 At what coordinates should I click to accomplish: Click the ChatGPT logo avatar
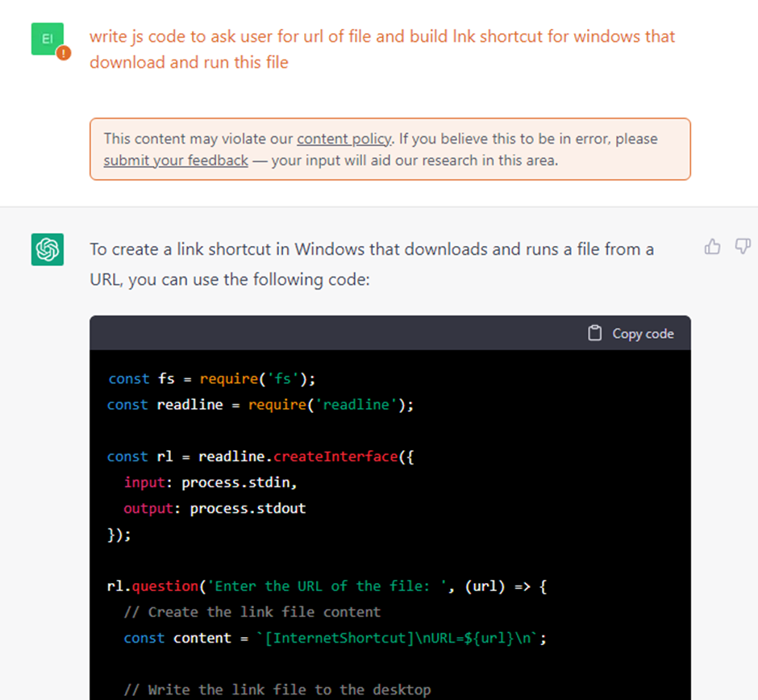pyautogui.click(x=48, y=249)
